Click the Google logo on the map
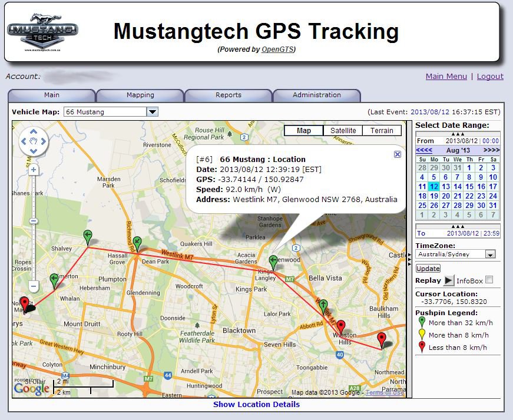Image resolution: width=513 pixels, height=420 pixels. pos(31,389)
